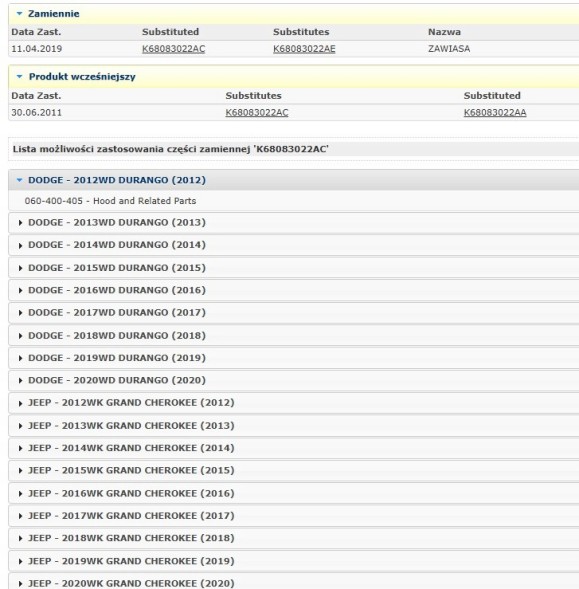
Task: Expand DODGE 2013WD DURANGO (2013) arrow
Action: [x=20, y=223]
